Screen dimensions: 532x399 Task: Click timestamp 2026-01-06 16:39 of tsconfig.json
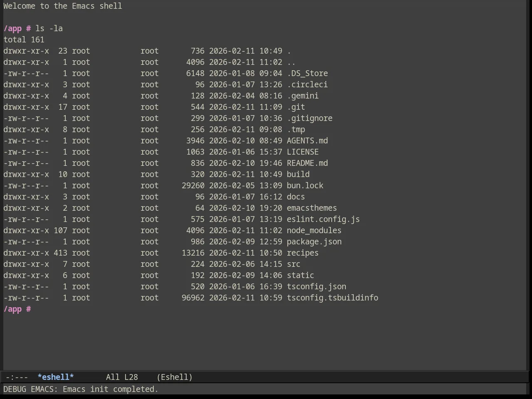[x=246, y=287]
